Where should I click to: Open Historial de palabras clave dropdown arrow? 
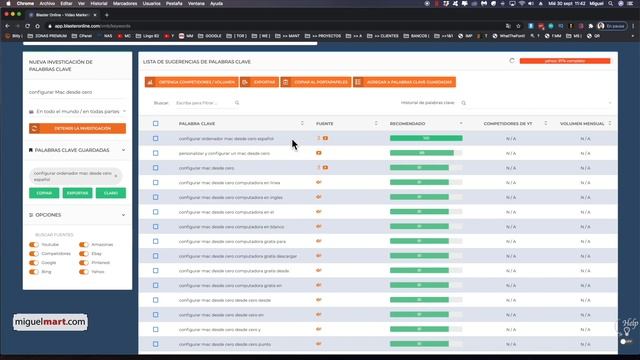610,103
